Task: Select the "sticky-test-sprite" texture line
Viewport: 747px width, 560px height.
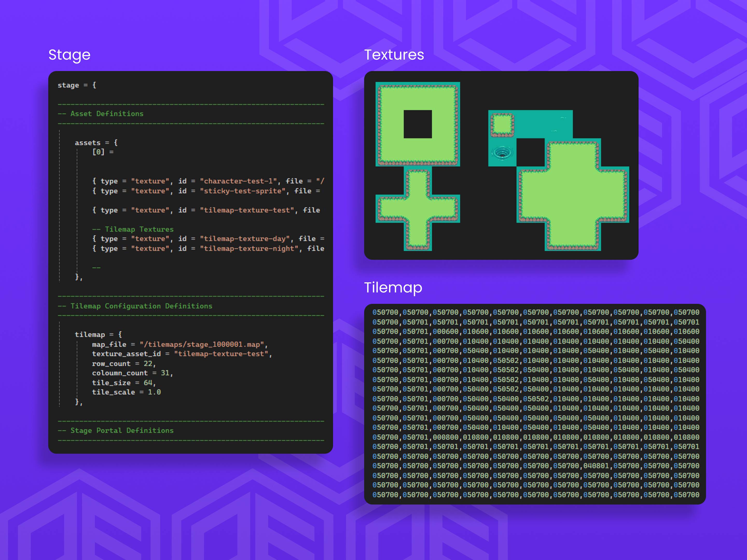Action: click(206, 191)
